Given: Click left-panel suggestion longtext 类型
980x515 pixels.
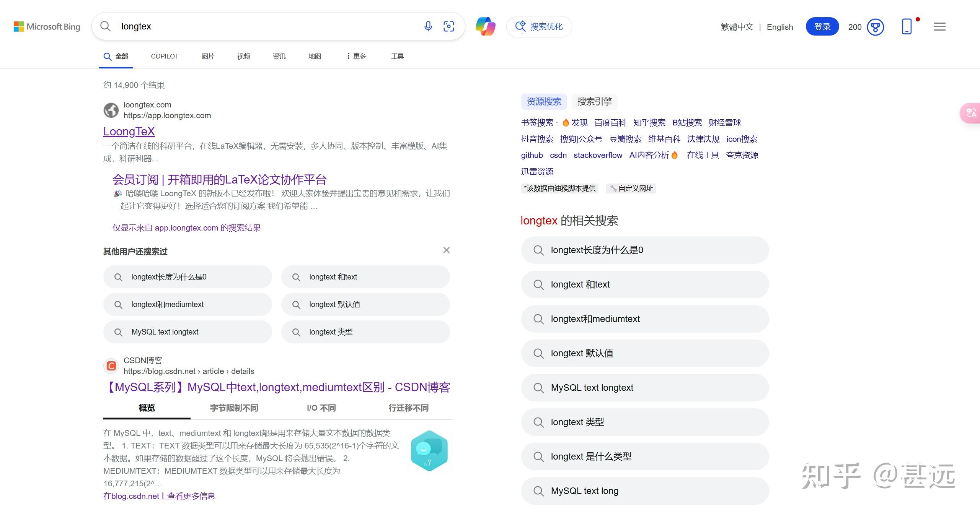Looking at the screenshot, I should pos(365,332).
